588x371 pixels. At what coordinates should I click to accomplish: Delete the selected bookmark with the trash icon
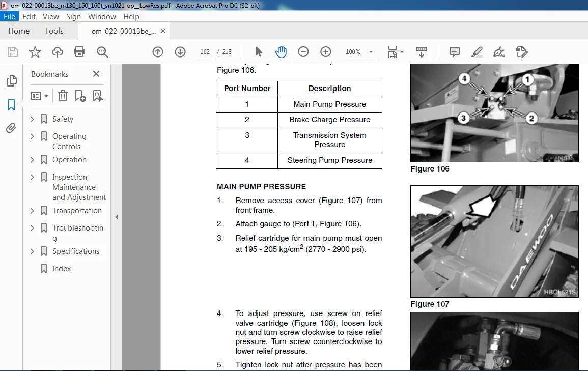tap(63, 96)
